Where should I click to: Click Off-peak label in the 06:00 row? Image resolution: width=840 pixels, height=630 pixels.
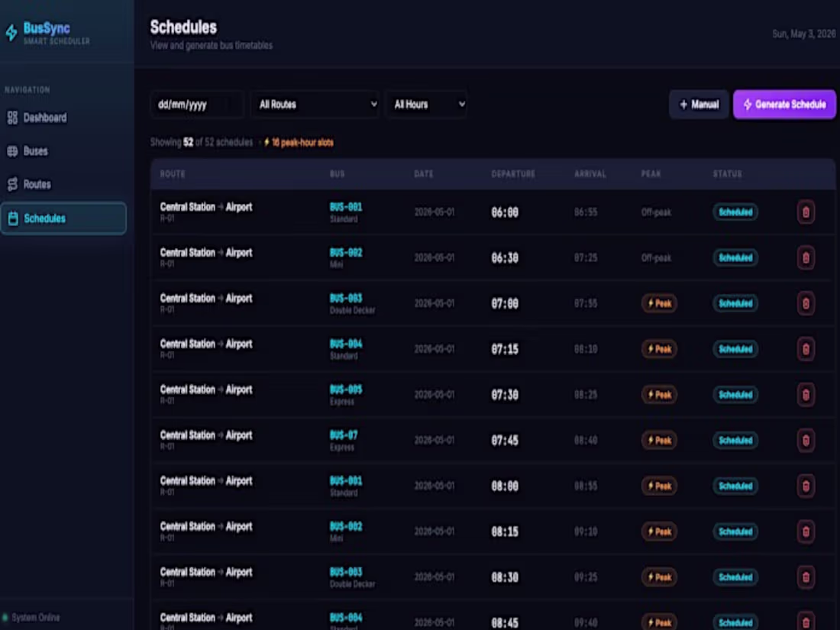656,212
